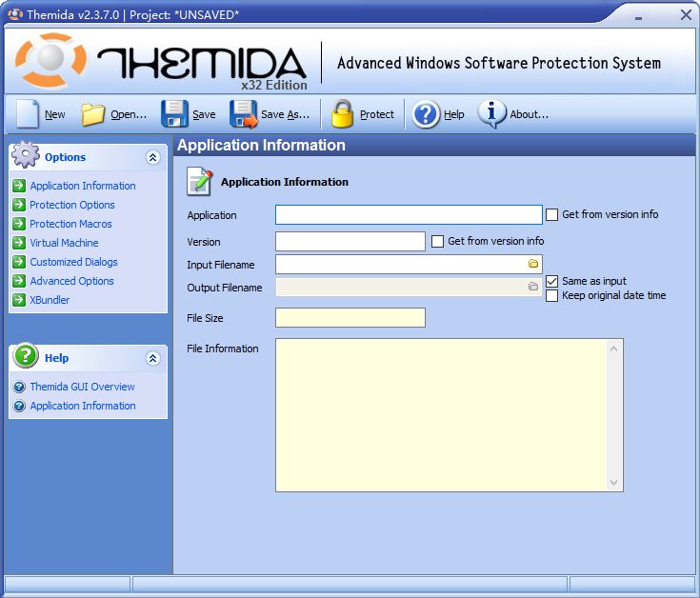The height and width of the screenshot is (598, 700).
Task: Click the Open... toolbar label
Action: tap(129, 114)
